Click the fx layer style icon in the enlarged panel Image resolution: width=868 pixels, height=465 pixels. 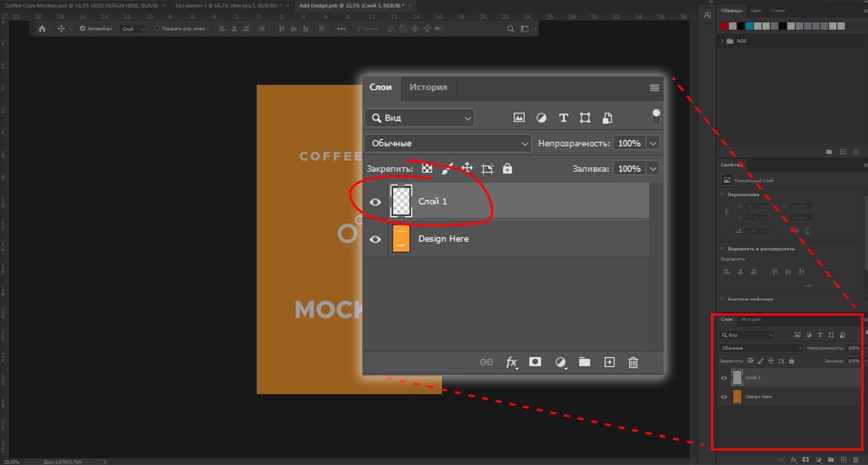511,362
